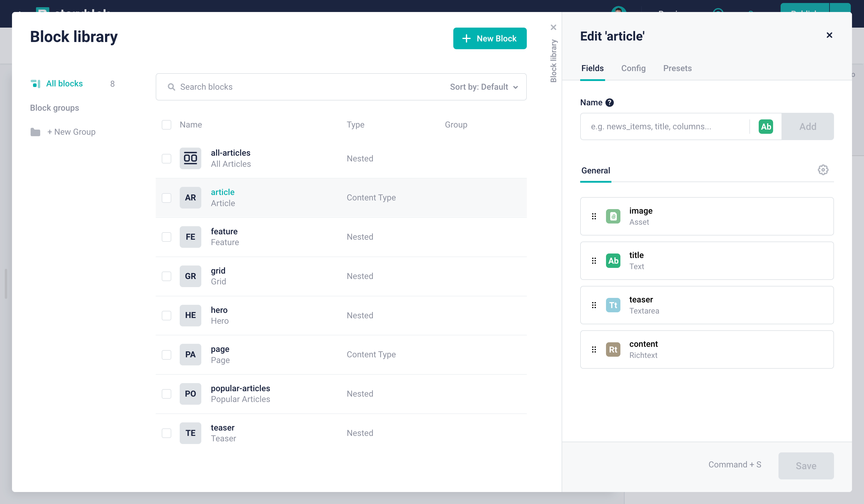Click the Type column header
Image resolution: width=864 pixels, height=504 pixels.
click(355, 125)
